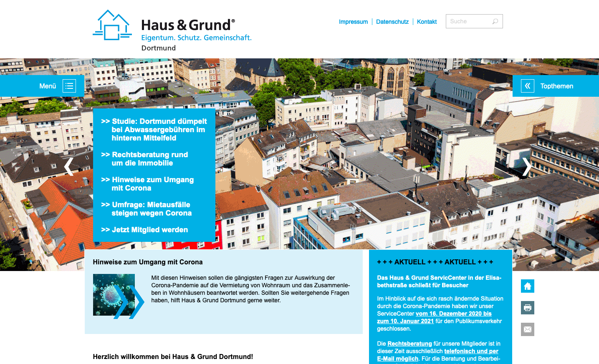Select Umfrage: Mietausfälle steigen wegen Corona
The image size is (599, 364).
(150, 209)
